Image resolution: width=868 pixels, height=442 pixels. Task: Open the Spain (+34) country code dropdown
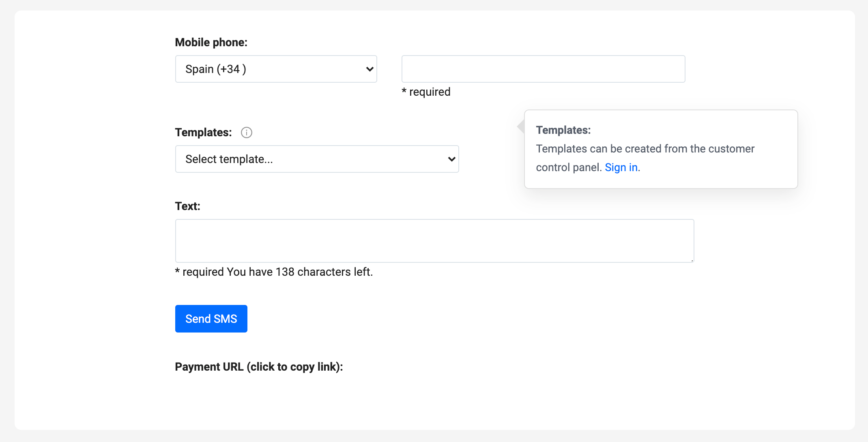(276, 69)
